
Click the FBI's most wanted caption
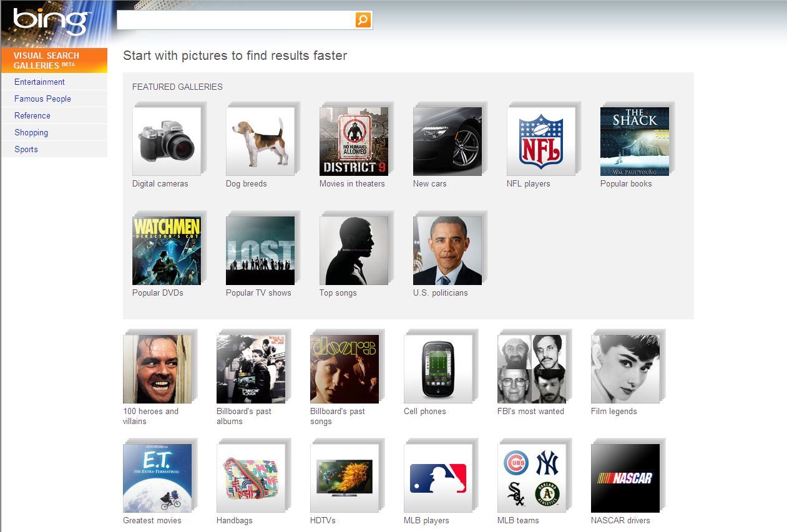click(x=530, y=412)
